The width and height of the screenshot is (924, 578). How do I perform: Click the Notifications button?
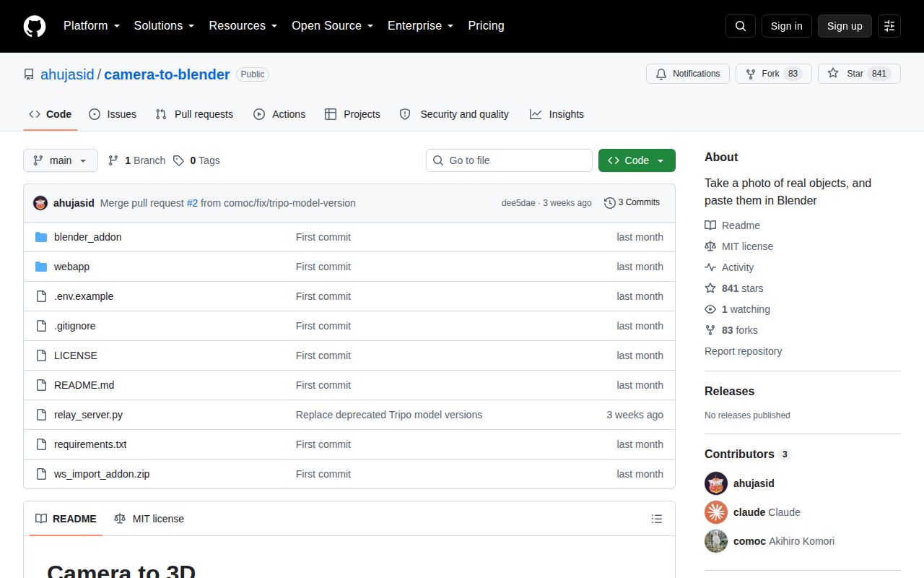[x=688, y=74]
